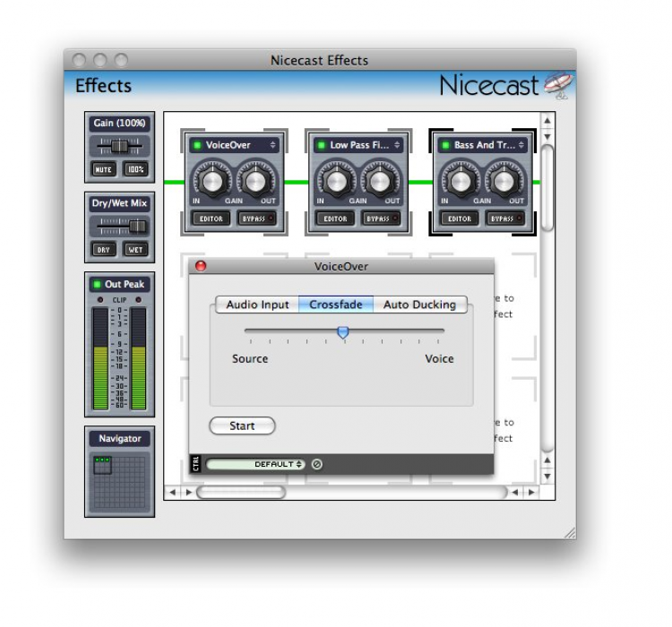Click the Source label under the slider

click(x=250, y=358)
